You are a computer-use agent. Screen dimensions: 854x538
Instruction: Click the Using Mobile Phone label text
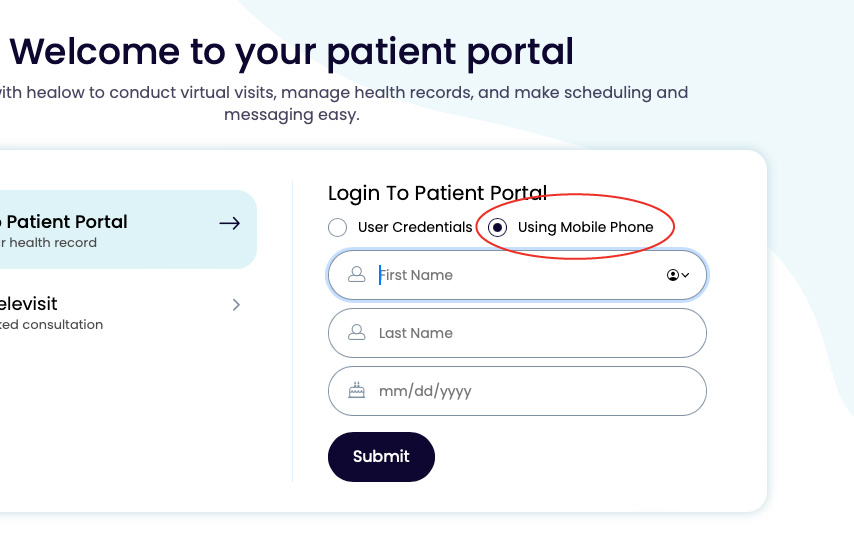pyautogui.click(x=585, y=227)
